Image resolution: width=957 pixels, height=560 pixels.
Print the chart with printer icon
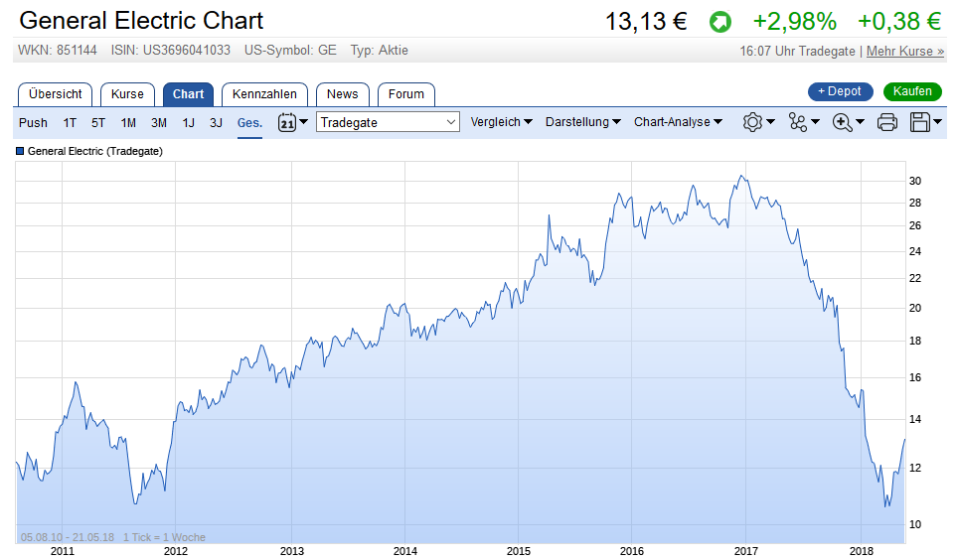pyautogui.click(x=886, y=122)
